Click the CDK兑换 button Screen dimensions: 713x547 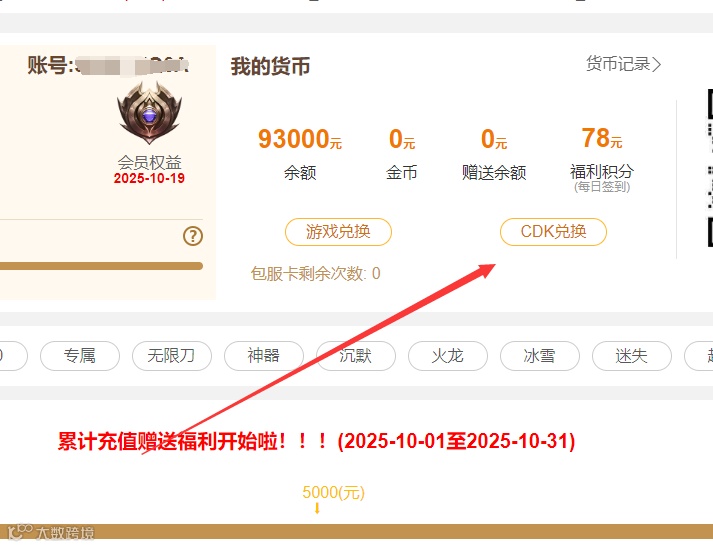pyautogui.click(x=553, y=232)
